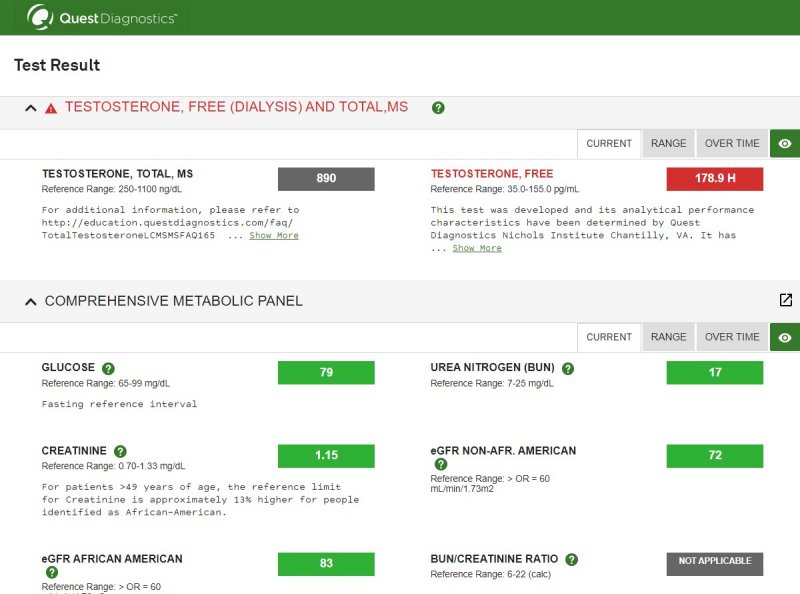The width and height of the screenshot is (800, 594).
Task: Select OVER TIME tab in Testosterone panel
Action: pos(732,143)
